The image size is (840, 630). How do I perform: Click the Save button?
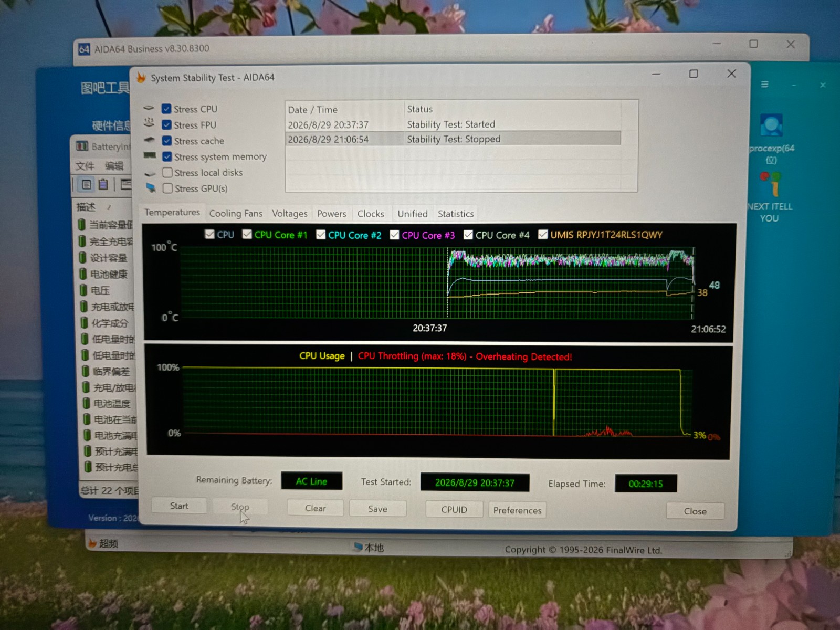377,509
